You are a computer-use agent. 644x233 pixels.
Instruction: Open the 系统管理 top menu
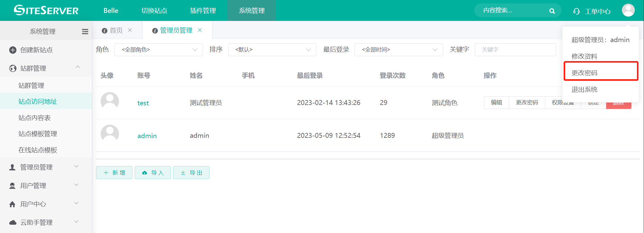click(x=252, y=11)
